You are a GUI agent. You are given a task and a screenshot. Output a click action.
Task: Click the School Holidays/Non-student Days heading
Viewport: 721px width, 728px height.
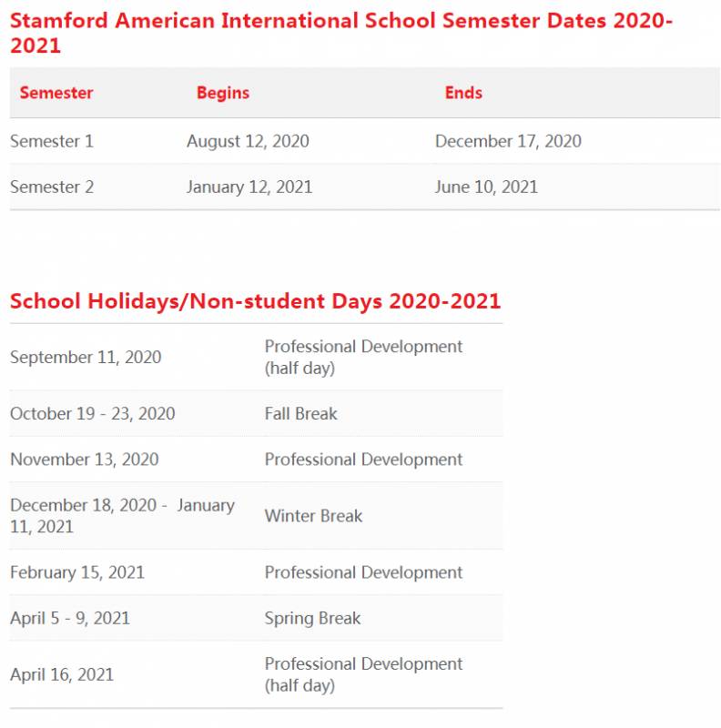(x=255, y=301)
